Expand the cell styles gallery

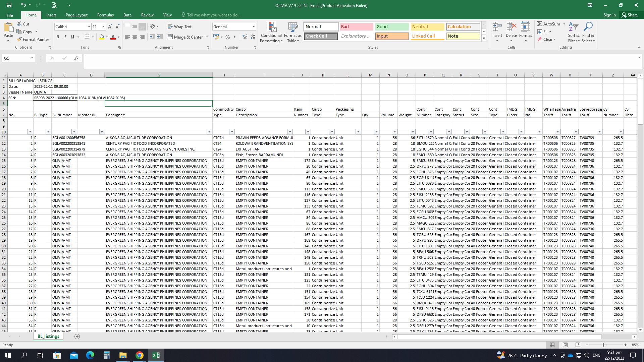click(x=484, y=39)
